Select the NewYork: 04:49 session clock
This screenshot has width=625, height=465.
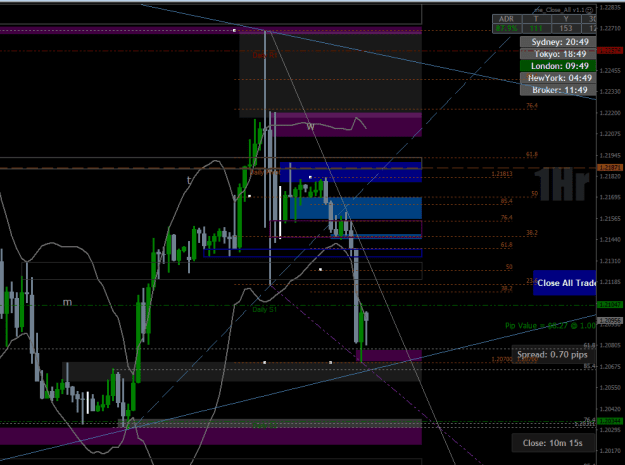pos(558,78)
